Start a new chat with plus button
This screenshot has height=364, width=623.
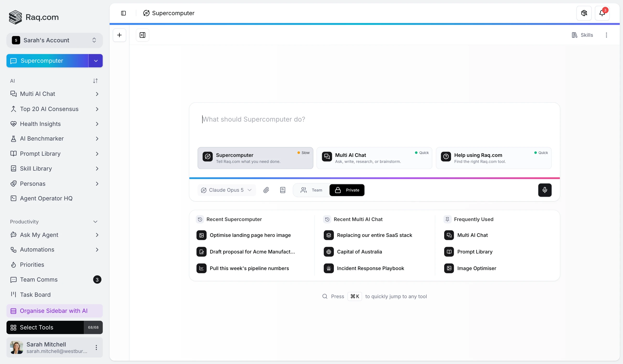pyautogui.click(x=119, y=35)
